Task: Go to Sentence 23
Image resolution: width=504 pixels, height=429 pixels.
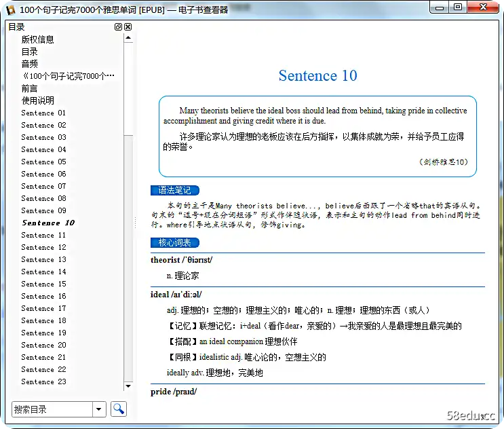Action: [43, 381]
